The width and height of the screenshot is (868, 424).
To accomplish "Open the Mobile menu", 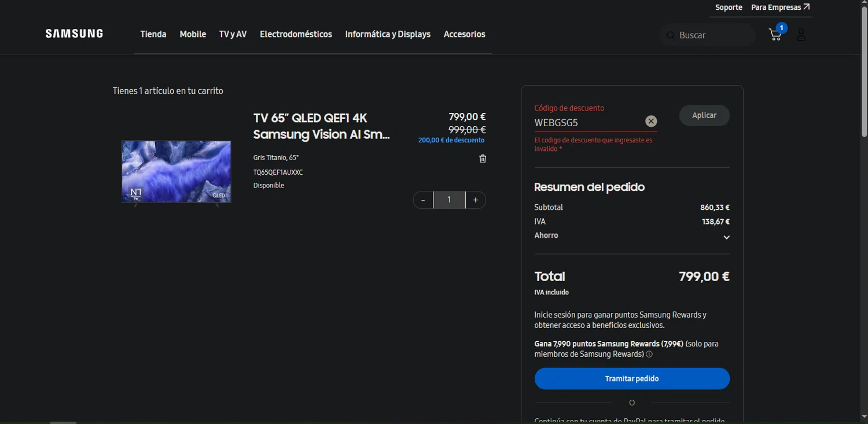I will tap(193, 34).
